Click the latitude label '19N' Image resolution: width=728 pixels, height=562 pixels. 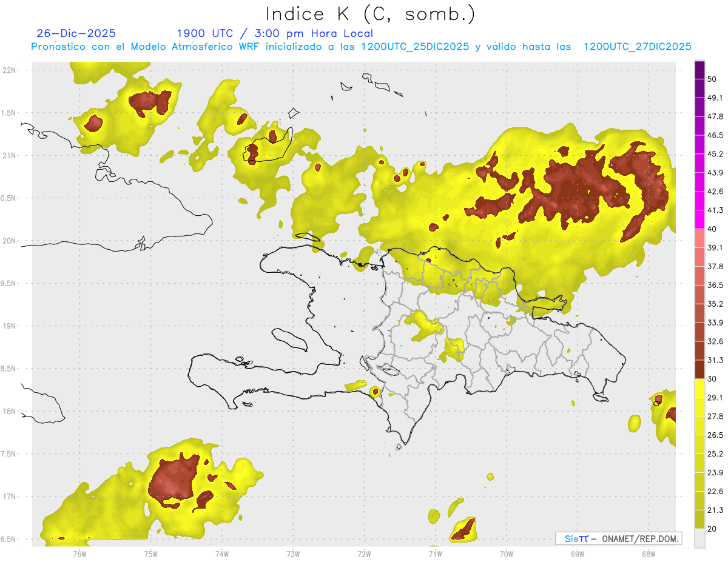(9, 326)
